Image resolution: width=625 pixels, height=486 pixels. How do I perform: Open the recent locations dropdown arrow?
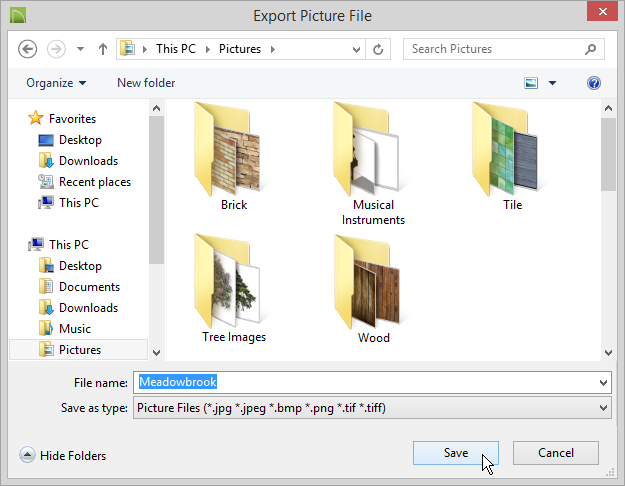pyautogui.click(x=81, y=49)
